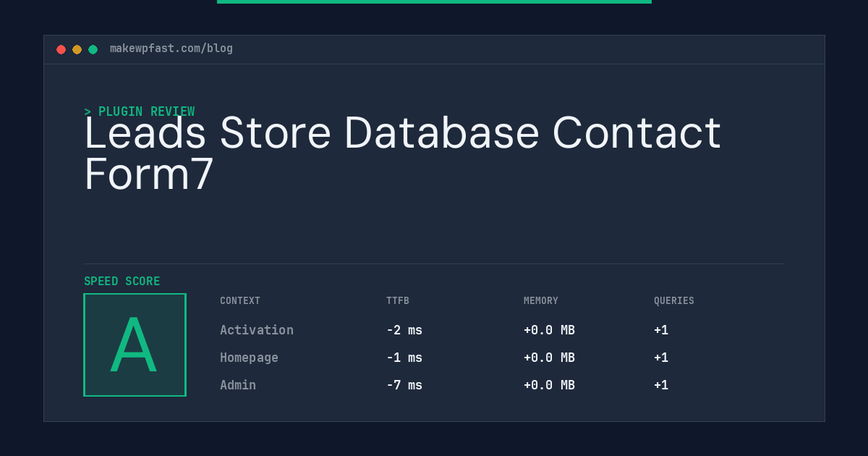Click the green 'A' score badge

coord(135,345)
